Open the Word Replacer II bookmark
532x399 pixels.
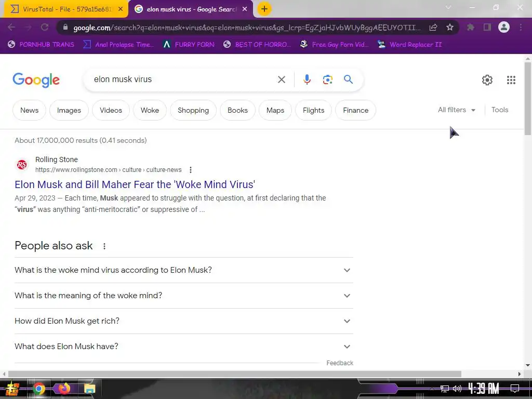pyautogui.click(x=410, y=45)
